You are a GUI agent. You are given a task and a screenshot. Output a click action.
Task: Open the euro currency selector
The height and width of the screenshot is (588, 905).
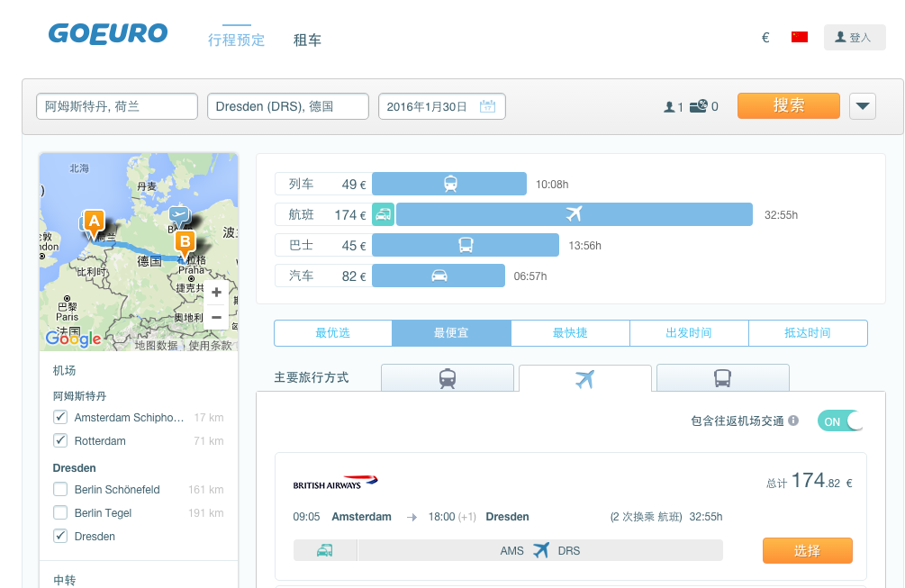765,38
